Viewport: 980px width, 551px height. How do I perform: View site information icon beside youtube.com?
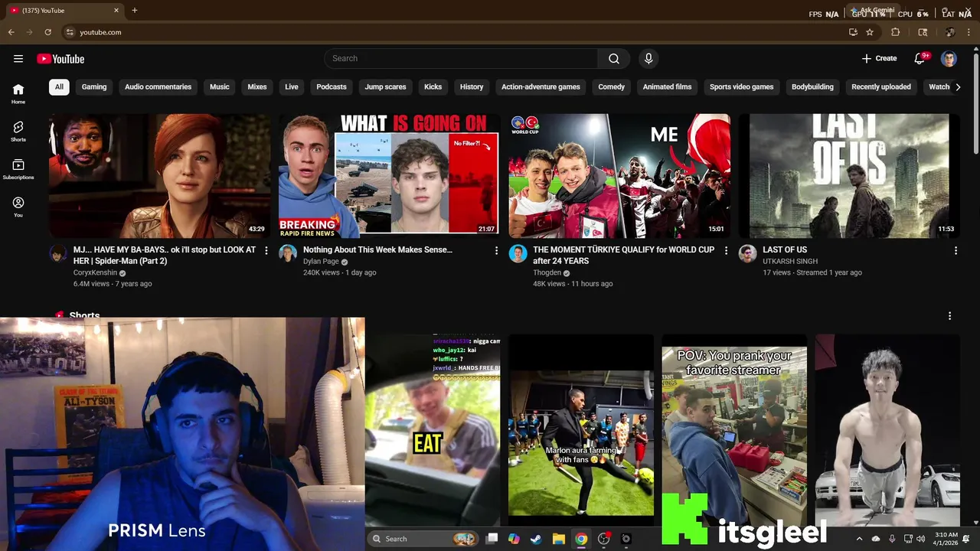(70, 32)
